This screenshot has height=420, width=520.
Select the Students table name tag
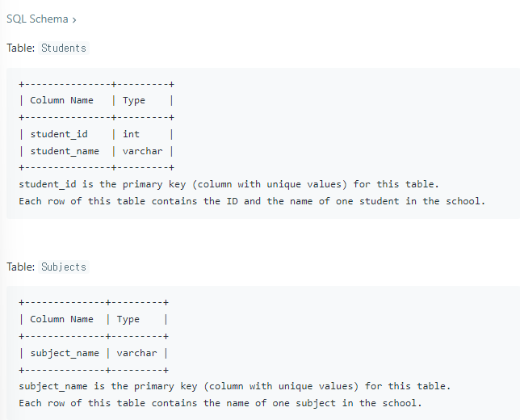pos(64,48)
